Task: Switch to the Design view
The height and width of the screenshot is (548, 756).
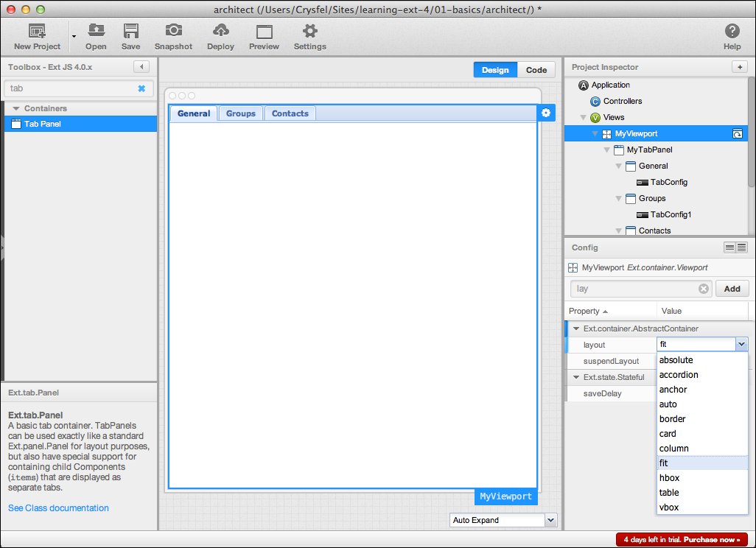Action: coord(495,70)
